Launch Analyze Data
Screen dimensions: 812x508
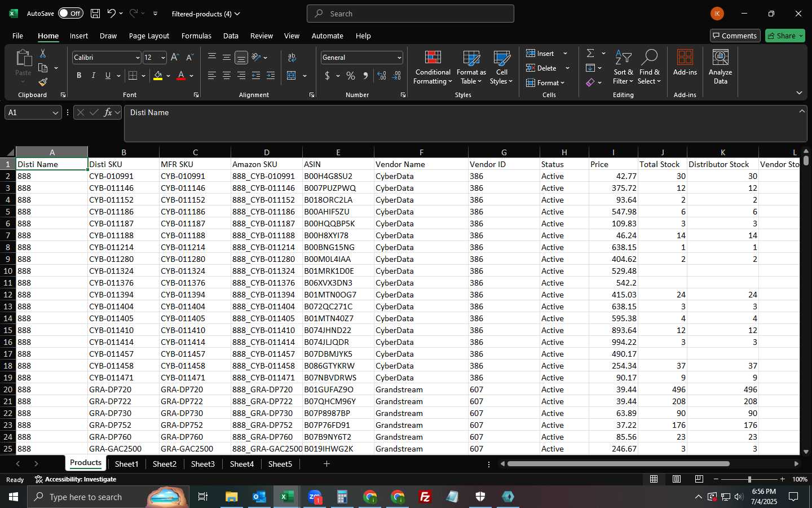tap(720, 67)
